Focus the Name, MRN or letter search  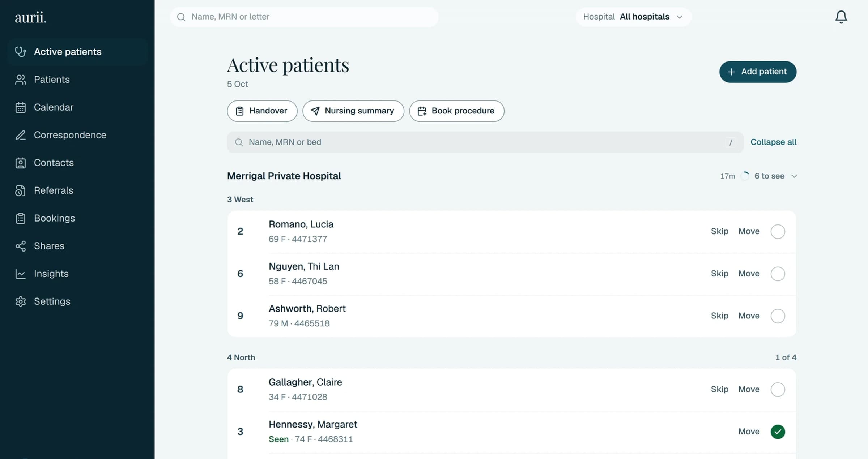coord(304,17)
